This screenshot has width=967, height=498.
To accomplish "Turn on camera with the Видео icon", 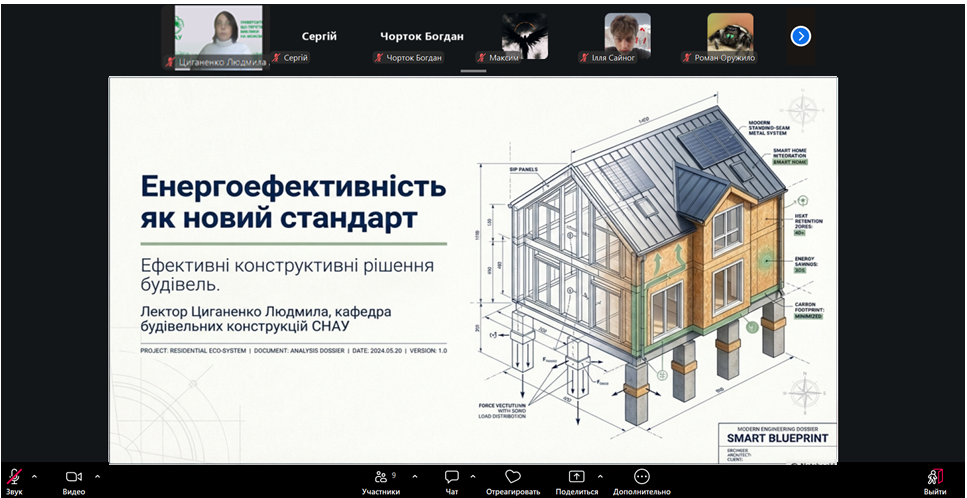I will pyautogui.click(x=73, y=478).
